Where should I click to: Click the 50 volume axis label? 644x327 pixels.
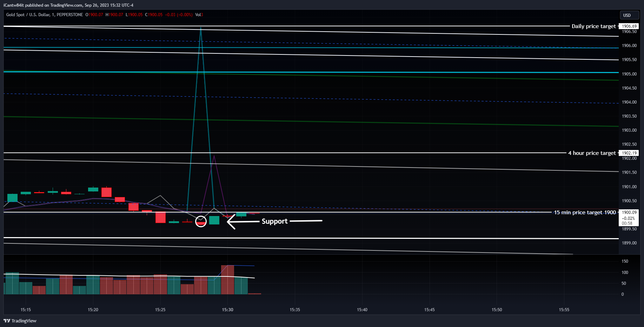point(624,283)
